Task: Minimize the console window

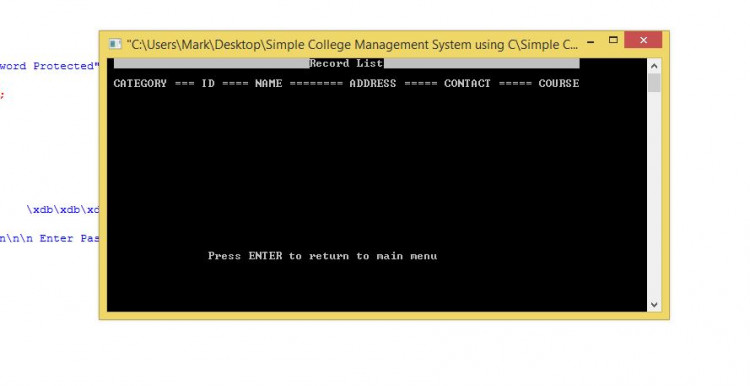Action: click(591, 42)
